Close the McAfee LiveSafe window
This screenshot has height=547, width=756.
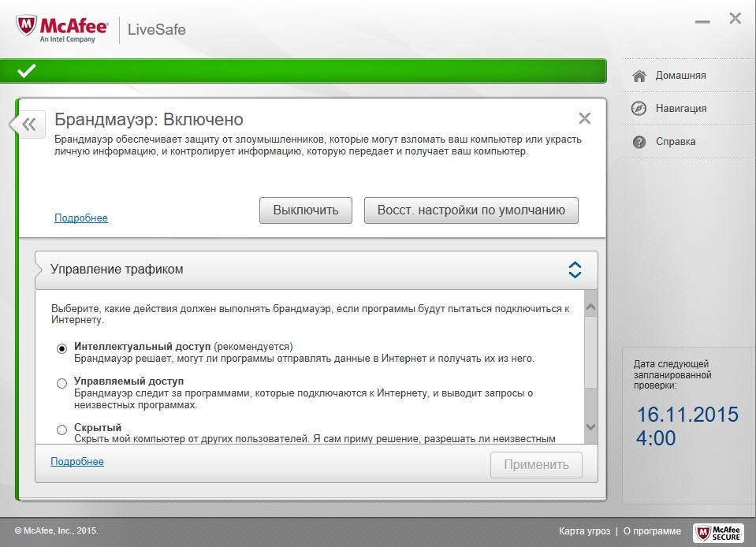coord(736,19)
